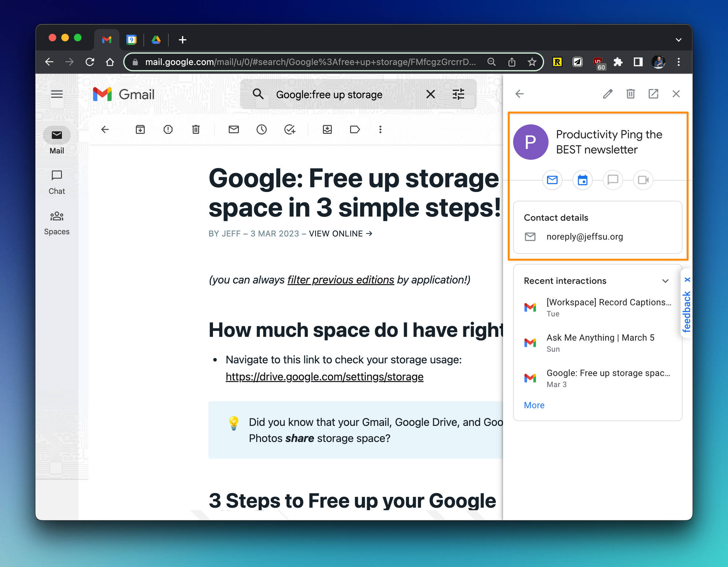Open Spaces in the sidebar
The image size is (728, 567).
click(x=57, y=223)
